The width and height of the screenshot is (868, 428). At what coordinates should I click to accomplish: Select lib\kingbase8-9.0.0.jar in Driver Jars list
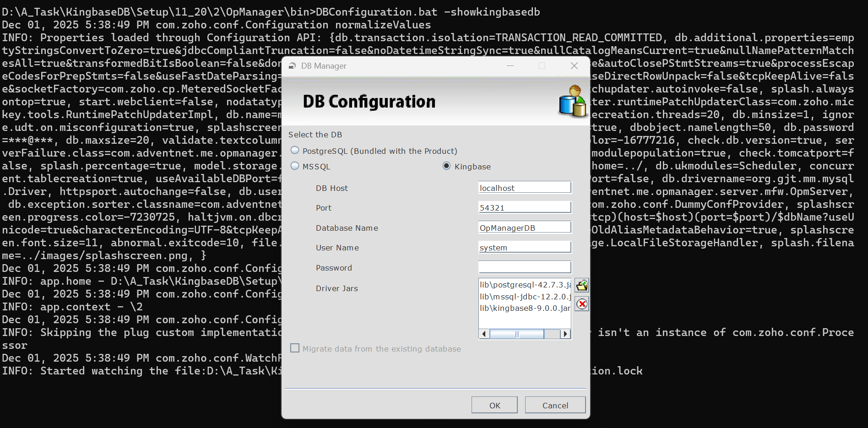click(522, 308)
